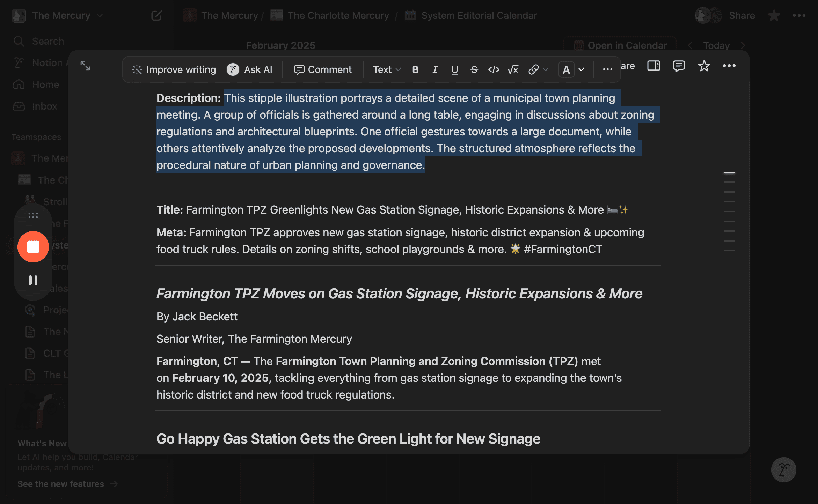
Task: Toggle underline formatting on selected text
Action: coord(454,70)
